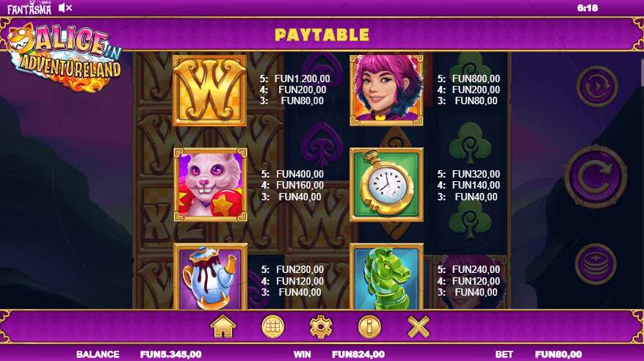
Task: Open the autoplay button
Action: click(597, 86)
